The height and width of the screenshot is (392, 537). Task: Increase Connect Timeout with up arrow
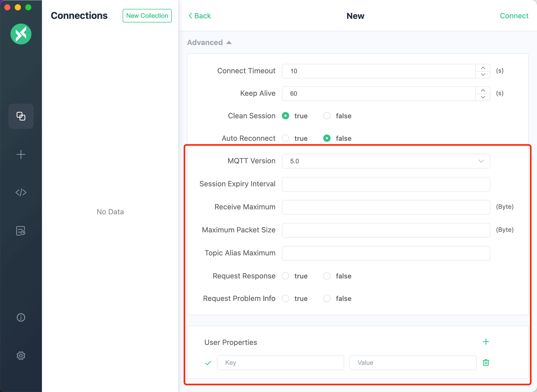coord(483,68)
